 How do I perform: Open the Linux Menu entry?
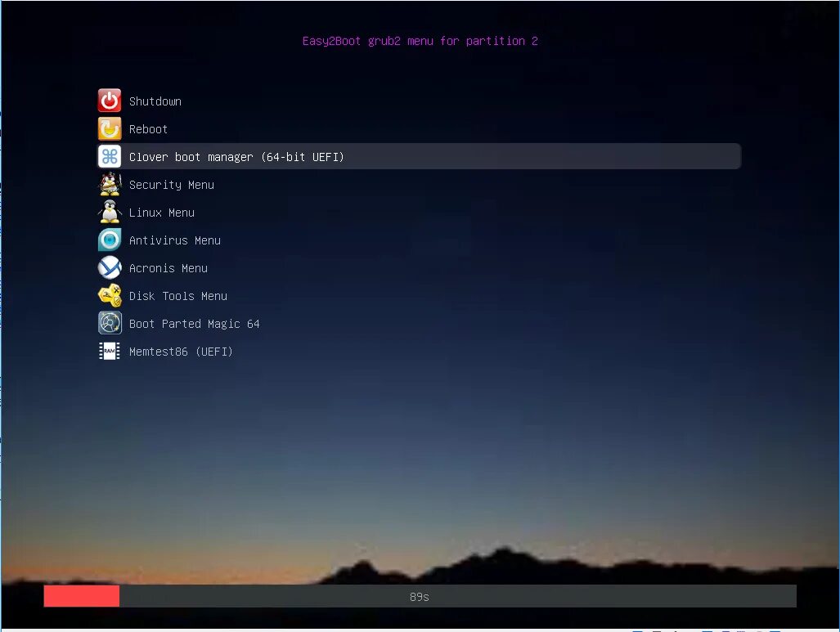pyautogui.click(x=162, y=213)
